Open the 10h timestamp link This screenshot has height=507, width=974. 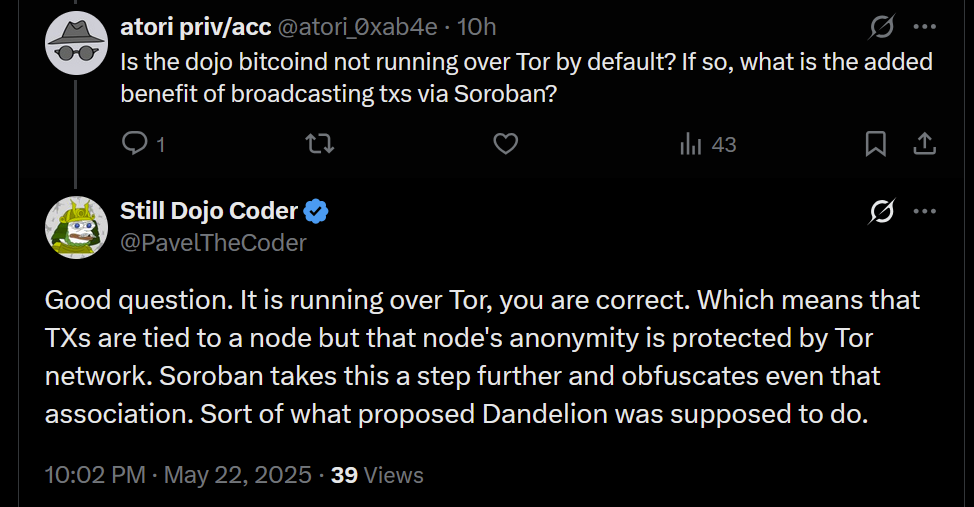476,26
